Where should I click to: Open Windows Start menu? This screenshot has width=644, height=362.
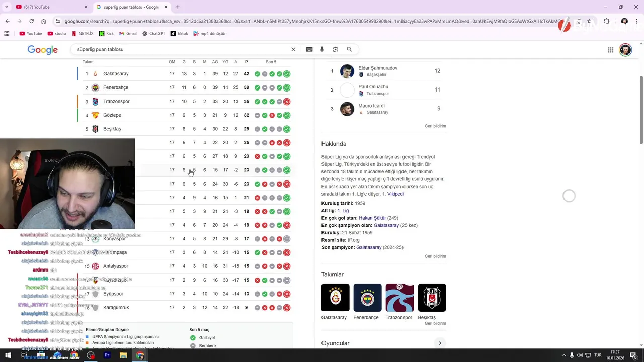pos(8,355)
